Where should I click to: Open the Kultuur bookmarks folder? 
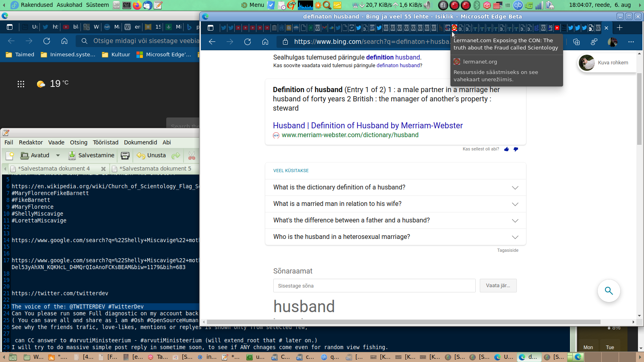(116, 55)
